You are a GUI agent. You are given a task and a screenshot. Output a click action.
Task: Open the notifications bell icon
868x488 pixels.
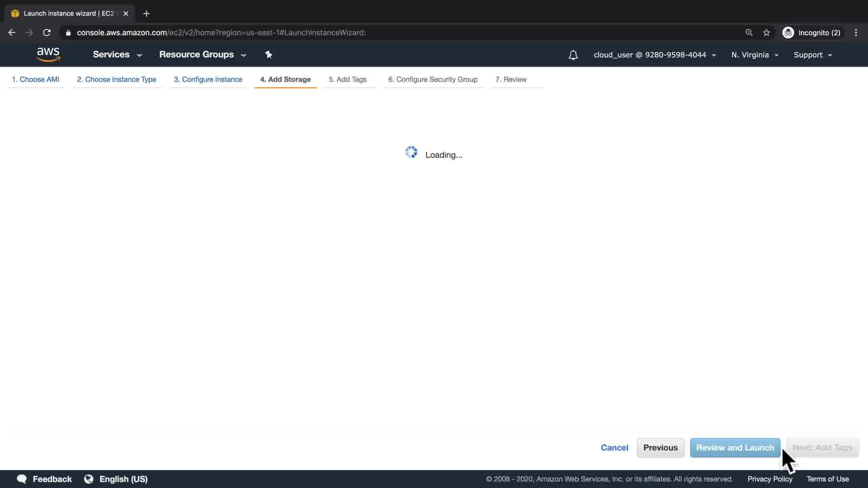click(x=573, y=55)
